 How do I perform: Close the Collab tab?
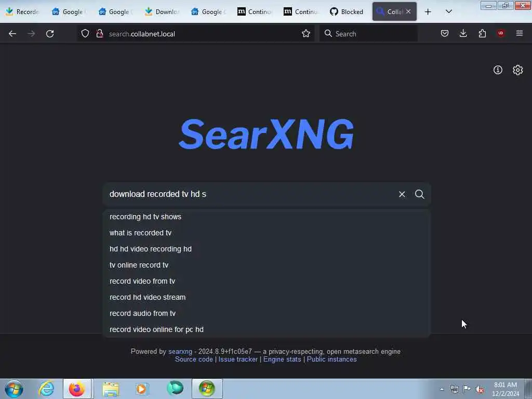(408, 11)
